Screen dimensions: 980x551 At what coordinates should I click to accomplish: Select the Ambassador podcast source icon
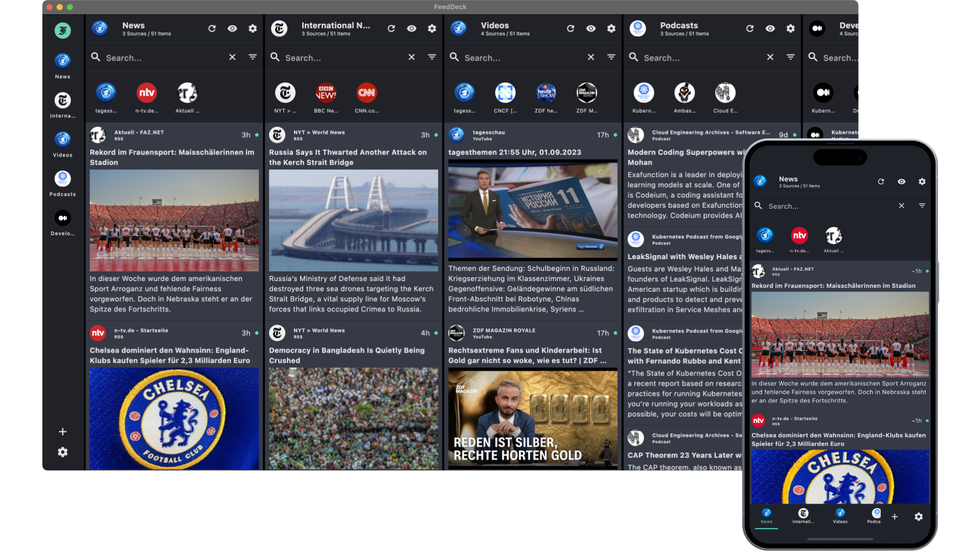click(x=684, y=93)
